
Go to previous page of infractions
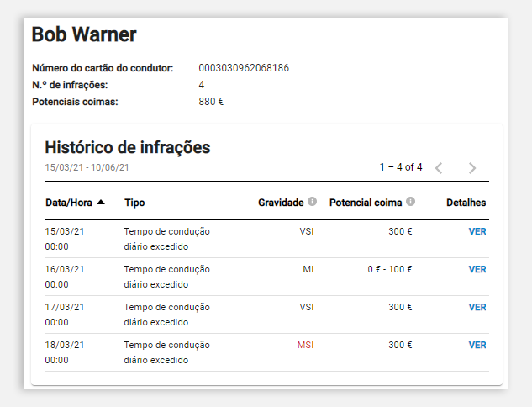439,167
